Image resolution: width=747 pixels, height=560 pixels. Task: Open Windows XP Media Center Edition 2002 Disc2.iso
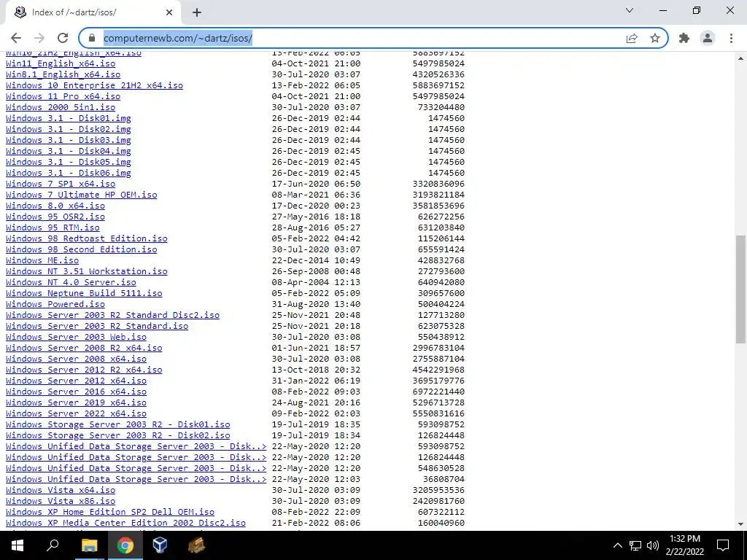(125, 524)
